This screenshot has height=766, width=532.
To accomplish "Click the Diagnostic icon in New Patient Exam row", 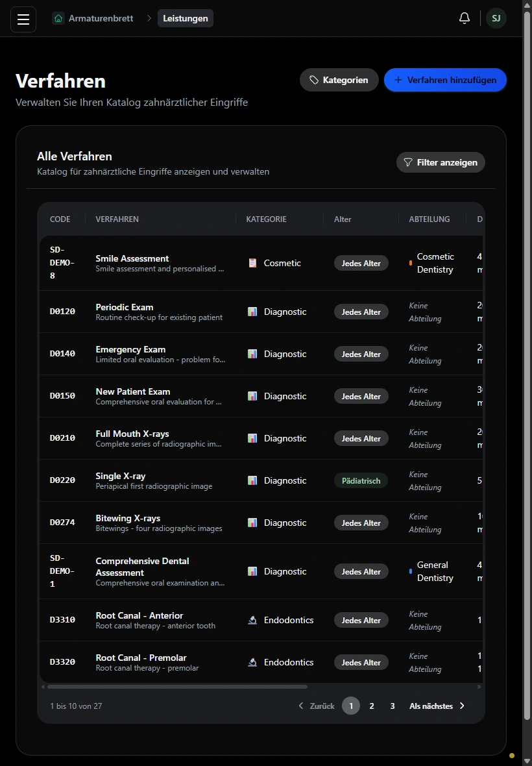I will pos(252,396).
